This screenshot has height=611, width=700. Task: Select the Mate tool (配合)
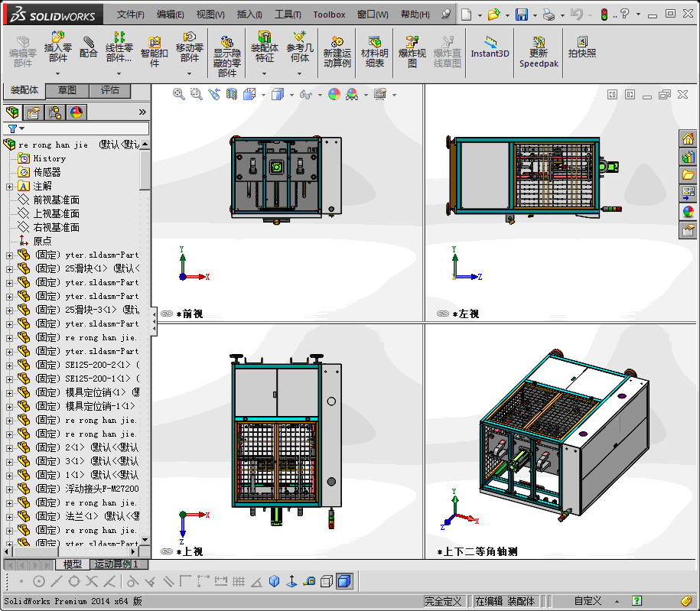pyautogui.click(x=89, y=47)
